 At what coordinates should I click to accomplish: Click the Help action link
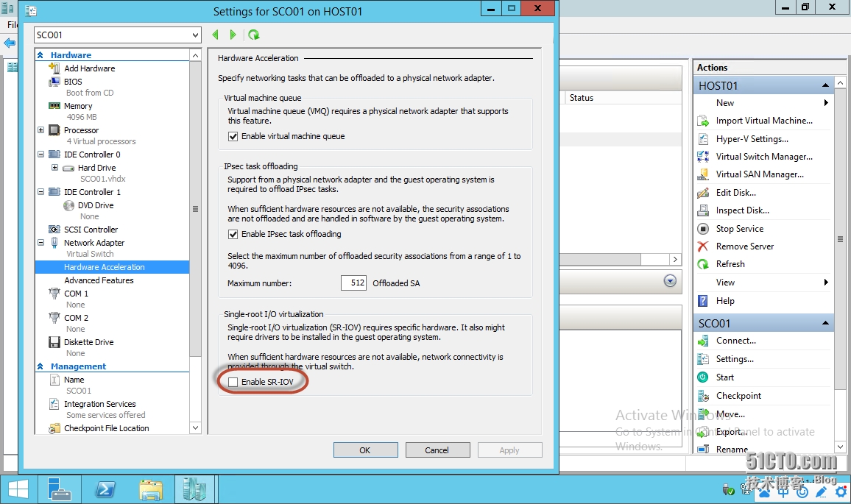[725, 300]
